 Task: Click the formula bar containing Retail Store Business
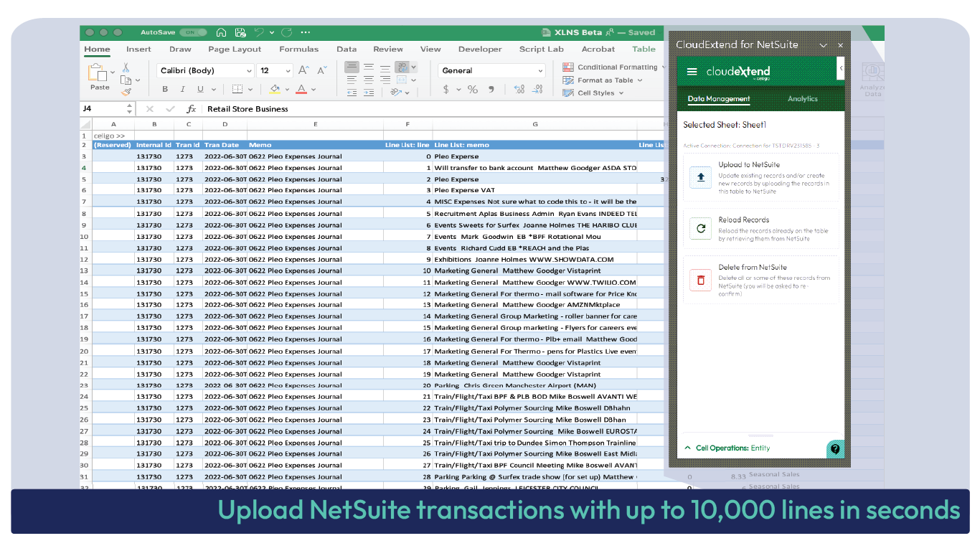tap(433, 109)
